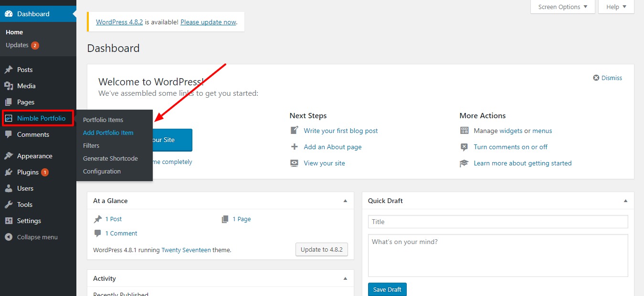The width and height of the screenshot is (644, 296).
Task: Click the Posts pushpin icon
Action: point(9,70)
